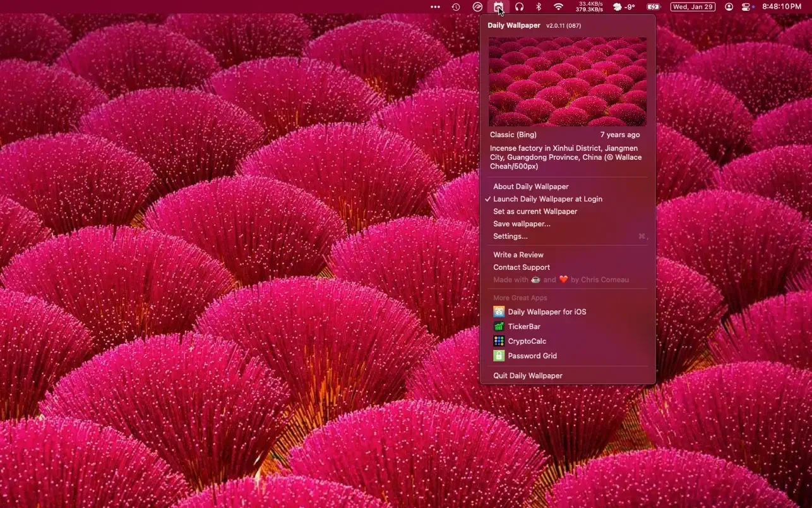Click the TickerBar app icon
The height and width of the screenshot is (508, 812).
(x=499, y=327)
